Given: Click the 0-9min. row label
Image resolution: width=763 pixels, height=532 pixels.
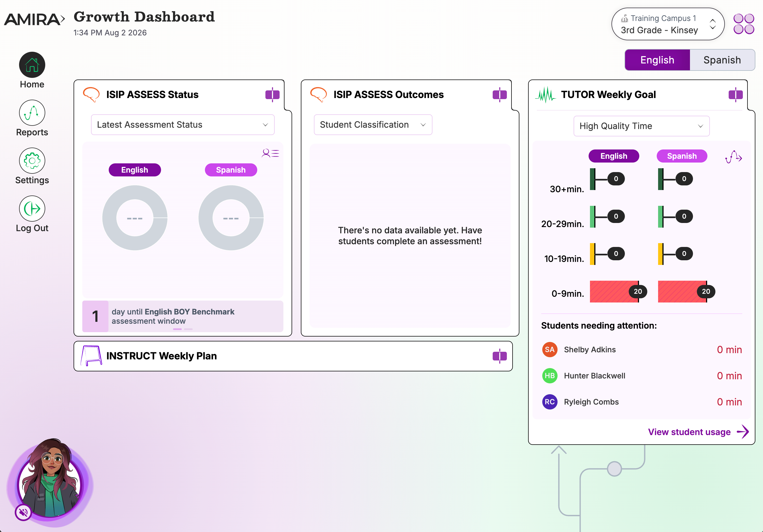Looking at the screenshot, I should (568, 293).
